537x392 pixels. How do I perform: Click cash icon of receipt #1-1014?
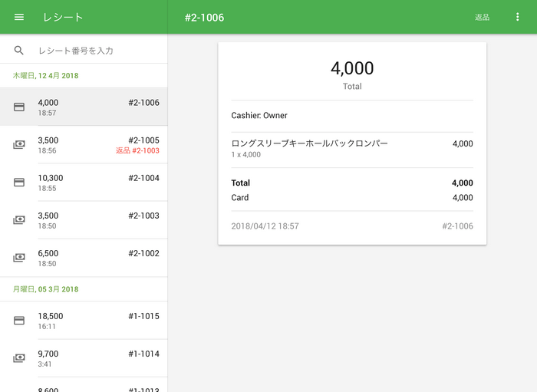(x=19, y=358)
